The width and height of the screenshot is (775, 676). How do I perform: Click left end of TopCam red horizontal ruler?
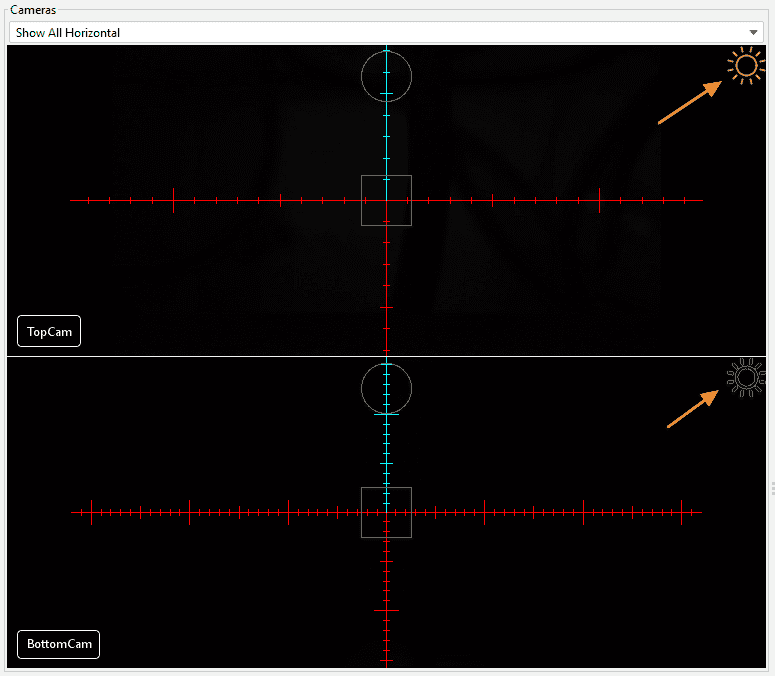73,200
